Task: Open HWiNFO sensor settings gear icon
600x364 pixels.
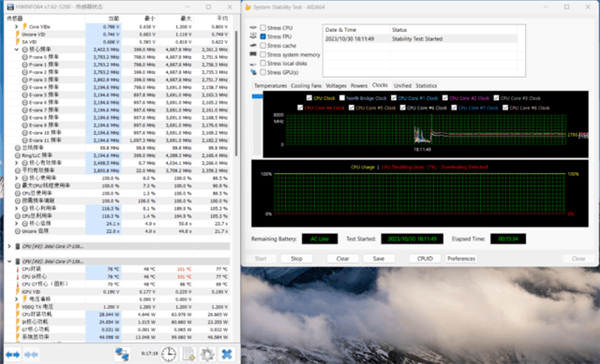Action: 207,354
